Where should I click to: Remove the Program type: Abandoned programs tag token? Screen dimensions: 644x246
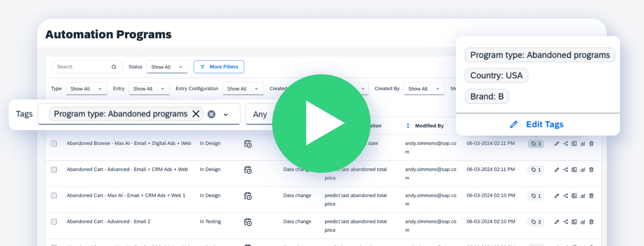[x=196, y=114]
